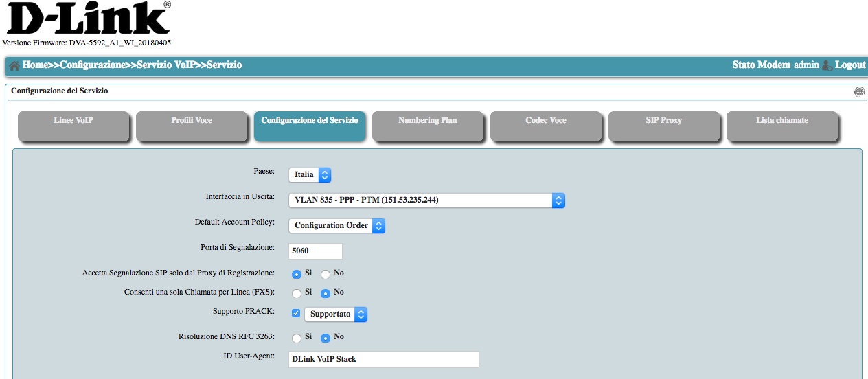Image resolution: width=868 pixels, height=379 pixels.
Task: Click the Porta di Segnalazione field
Action: pyautogui.click(x=315, y=251)
